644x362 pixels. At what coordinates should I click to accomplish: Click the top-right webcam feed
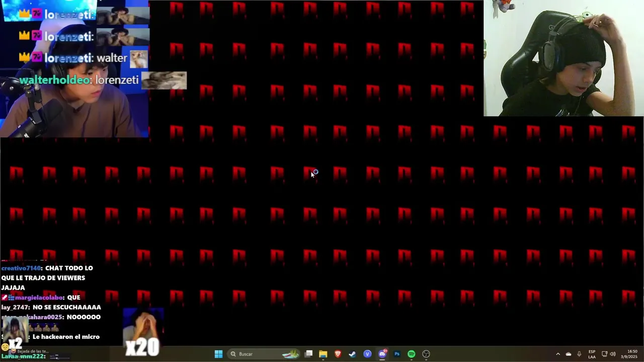coord(563,58)
